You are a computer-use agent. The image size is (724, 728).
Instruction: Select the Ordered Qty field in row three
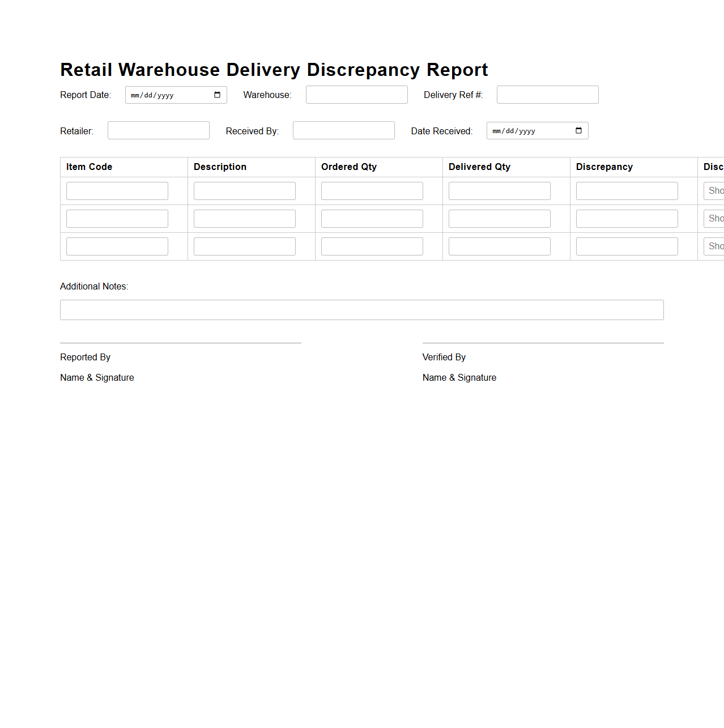pyautogui.click(x=372, y=246)
